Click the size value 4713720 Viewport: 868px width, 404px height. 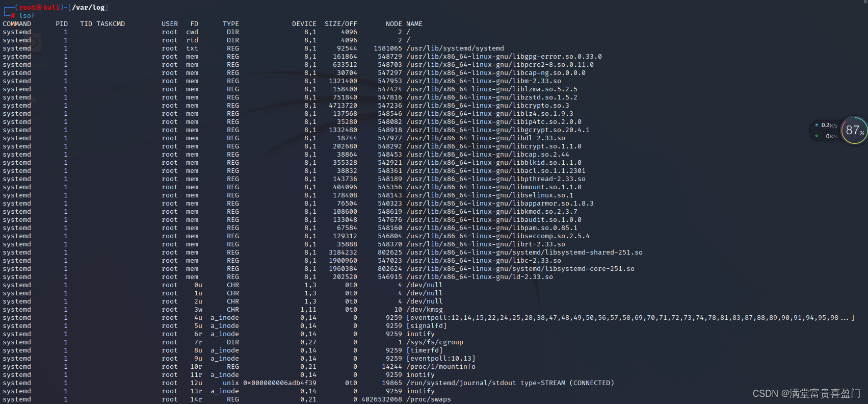pos(343,106)
